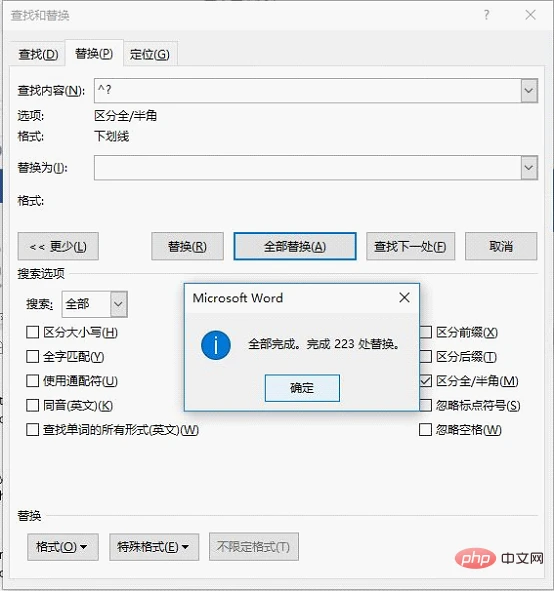Open the 搜索 direction dropdown
Image resolution: width=554 pixels, height=591 pixels.
tap(119, 304)
